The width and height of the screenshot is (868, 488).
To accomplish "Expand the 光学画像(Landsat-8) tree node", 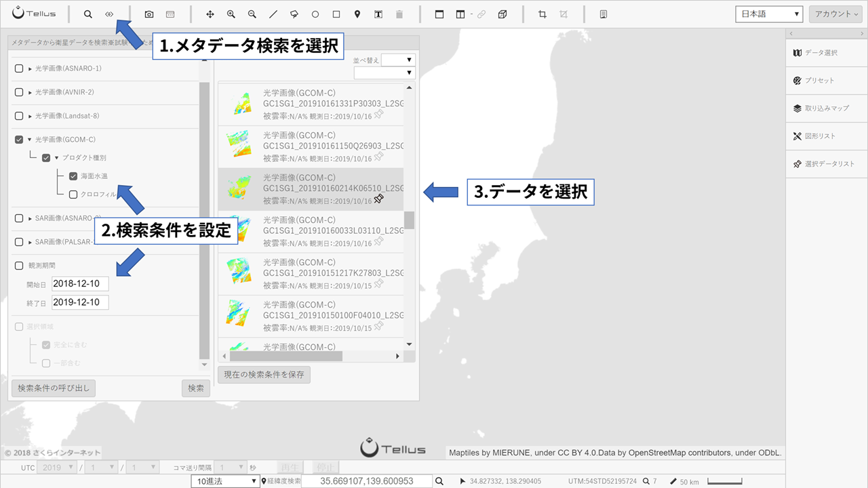I will pyautogui.click(x=30, y=117).
